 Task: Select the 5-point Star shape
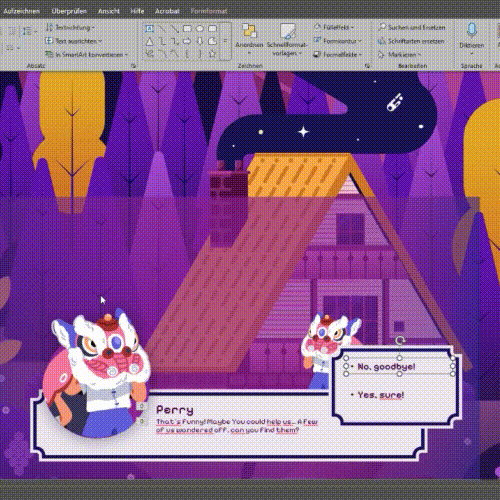(212, 54)
